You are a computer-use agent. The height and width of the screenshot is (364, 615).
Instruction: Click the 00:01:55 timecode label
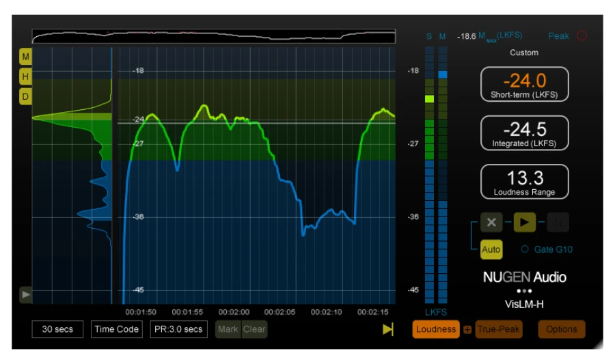click(187, 312)
